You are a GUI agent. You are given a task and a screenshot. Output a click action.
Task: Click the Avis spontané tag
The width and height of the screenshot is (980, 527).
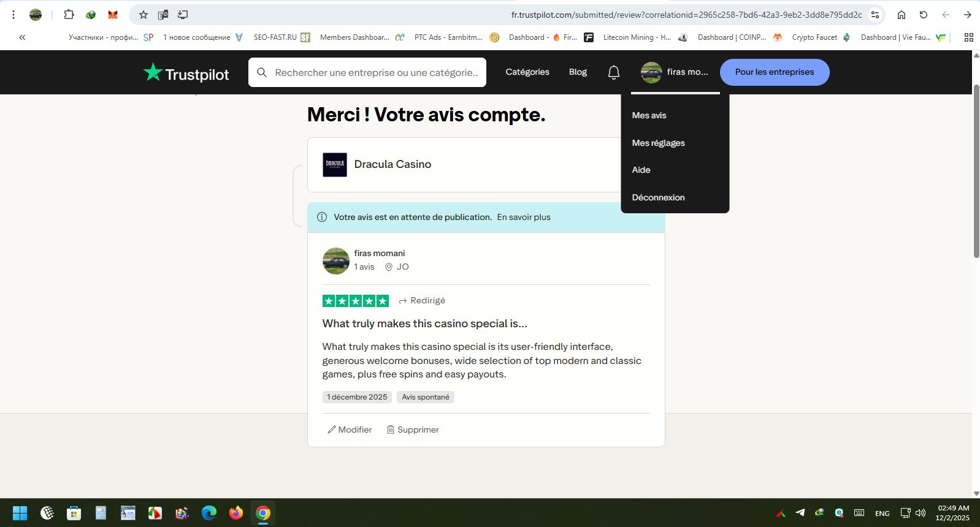426,397
